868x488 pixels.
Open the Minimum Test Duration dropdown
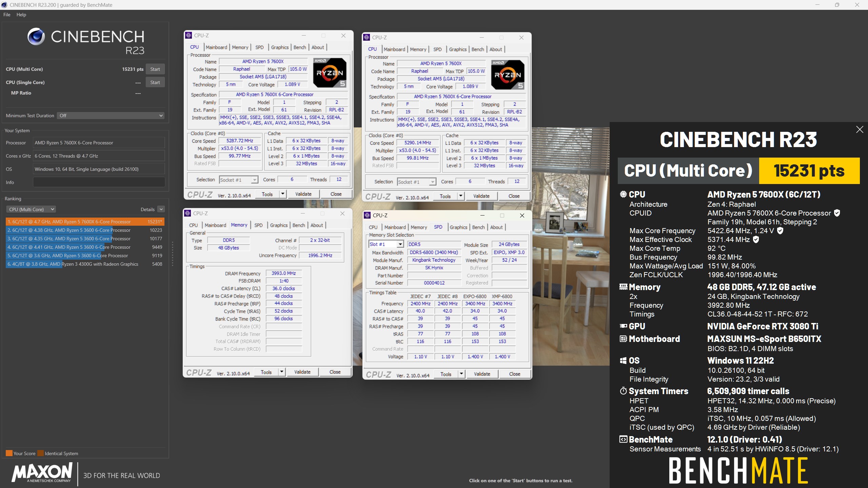point(111,116)
